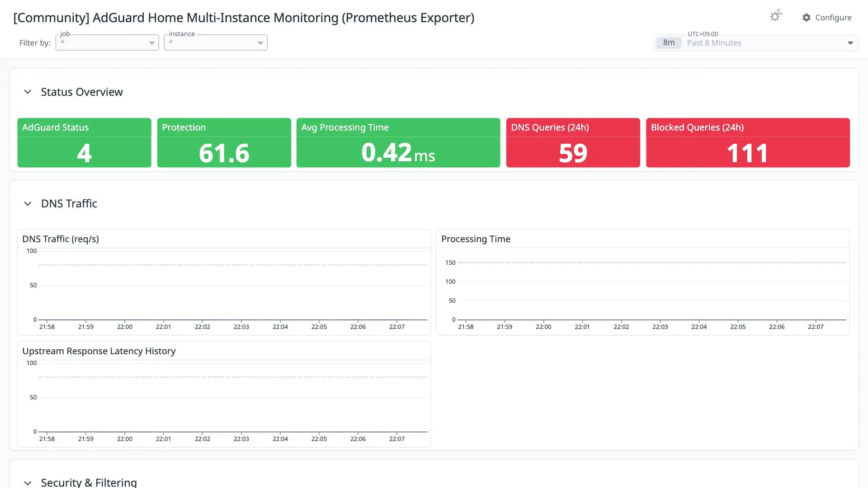The image size is (868, 488).
Task: Toggle the dark/light theme icon
Action: point(776,16)
